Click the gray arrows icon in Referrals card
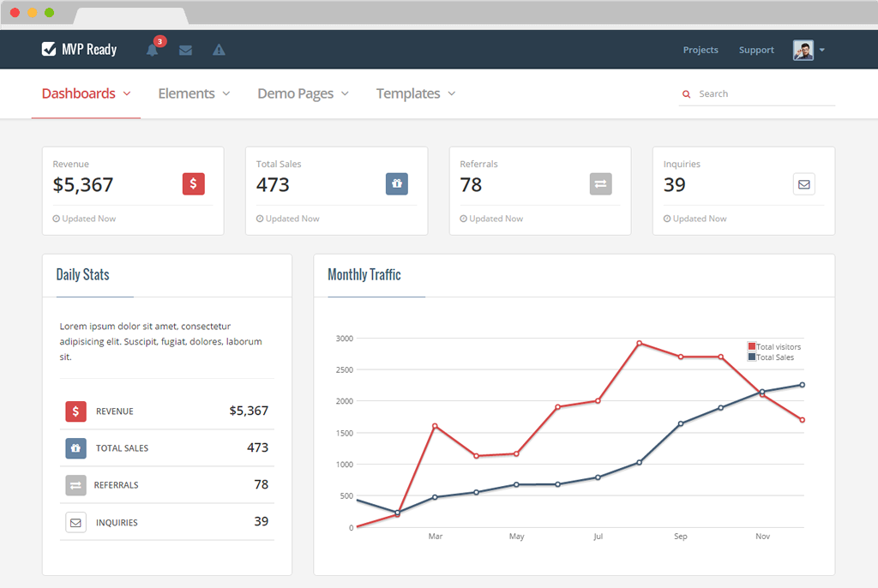Viewport: 878px width, 588px height. 600,183
